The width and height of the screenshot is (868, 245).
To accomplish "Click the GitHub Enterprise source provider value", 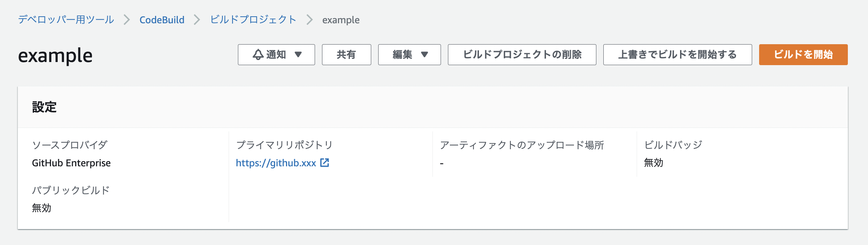I will pyautogui.click(x=71, y=163).
